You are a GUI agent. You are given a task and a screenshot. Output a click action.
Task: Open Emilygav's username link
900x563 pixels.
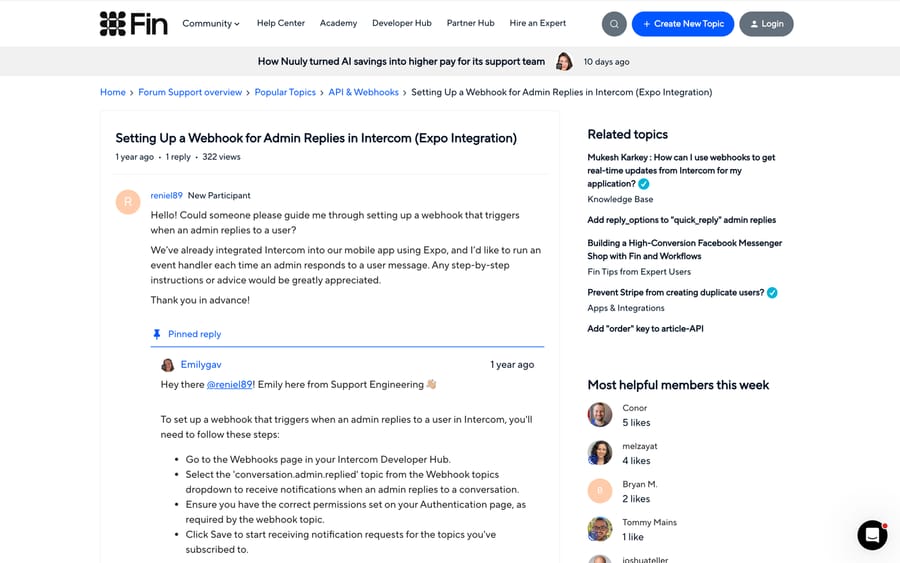click(x=201, y=365)
